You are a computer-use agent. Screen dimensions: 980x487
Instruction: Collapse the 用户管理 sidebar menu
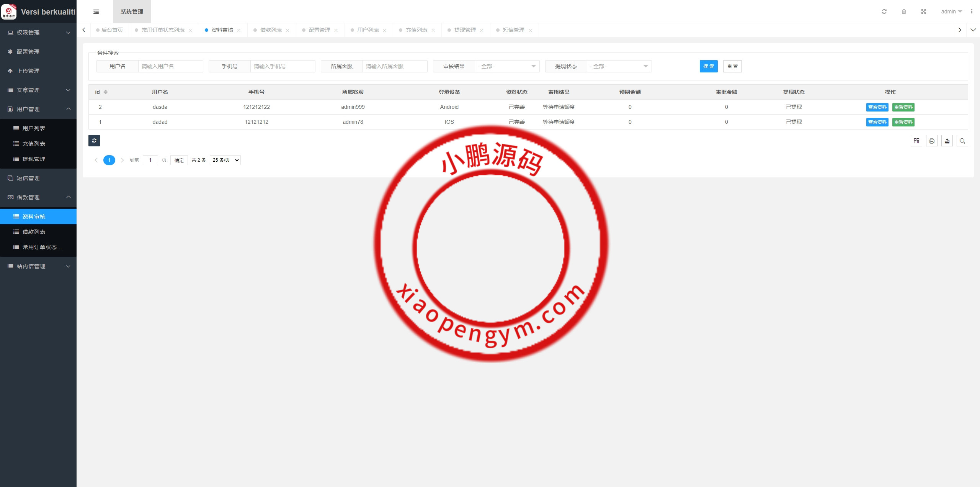click(38, 109)
